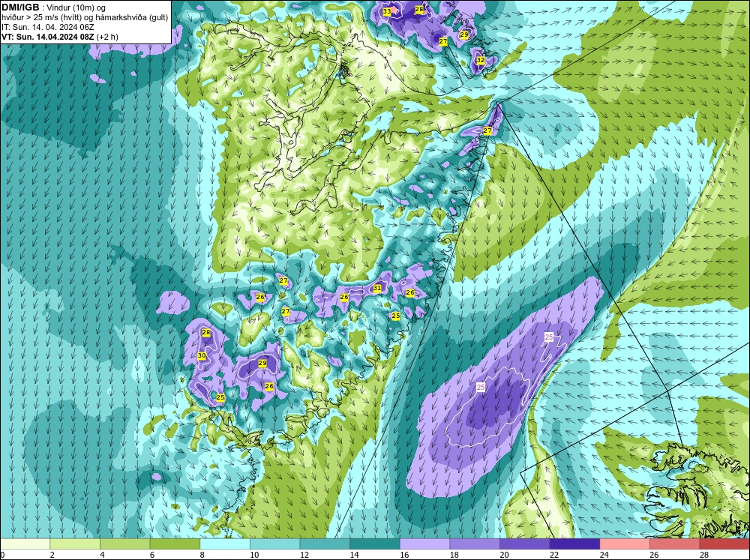750x560 pixels.
Task: Select the 24–26 light pink scale swatch
Action: coord(625,544)
